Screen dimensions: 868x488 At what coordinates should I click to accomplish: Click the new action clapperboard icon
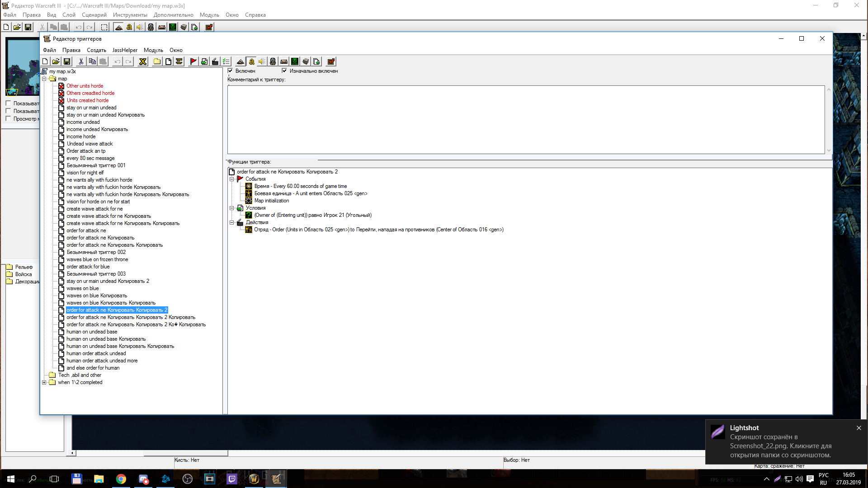[x=215, y=62]
